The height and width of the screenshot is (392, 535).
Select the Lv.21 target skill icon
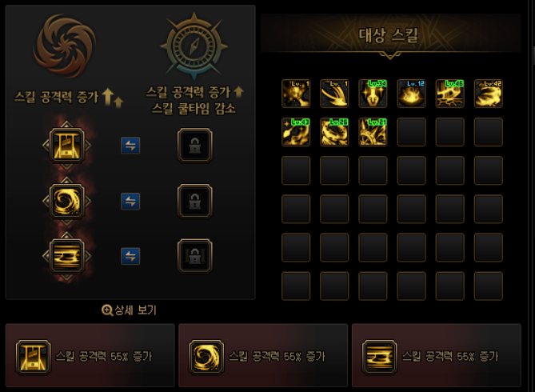pyautogui.click(x=373, y=132)
